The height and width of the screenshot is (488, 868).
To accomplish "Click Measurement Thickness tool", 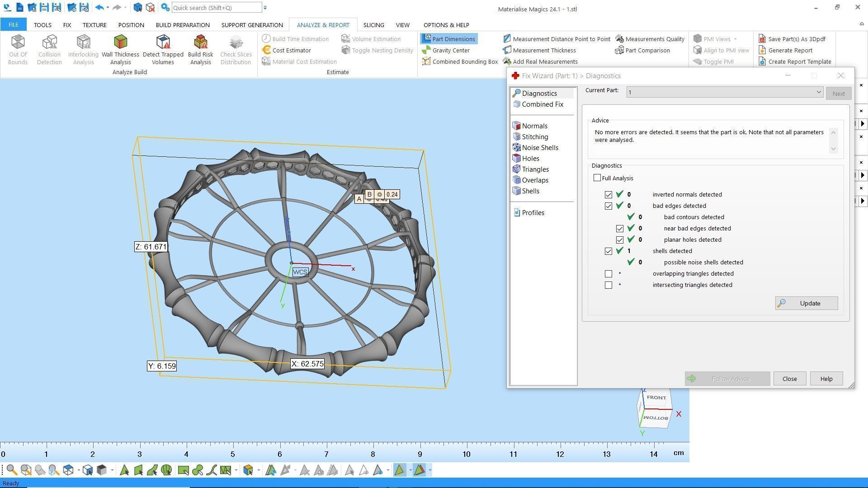I will [544, 50].
